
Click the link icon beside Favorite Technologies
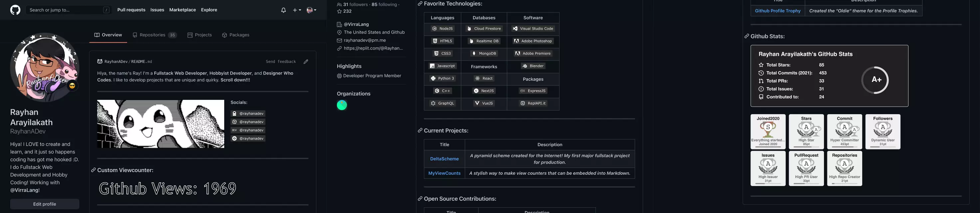coord(420,4)
